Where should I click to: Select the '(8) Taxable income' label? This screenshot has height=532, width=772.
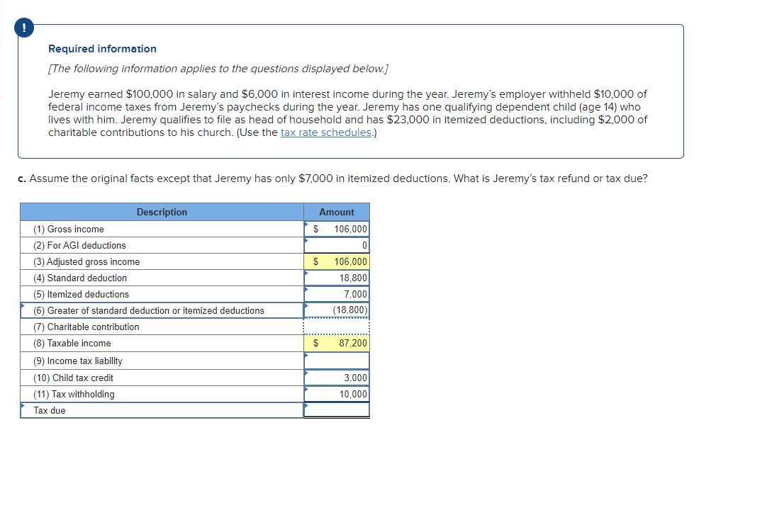tap(72, 343)
